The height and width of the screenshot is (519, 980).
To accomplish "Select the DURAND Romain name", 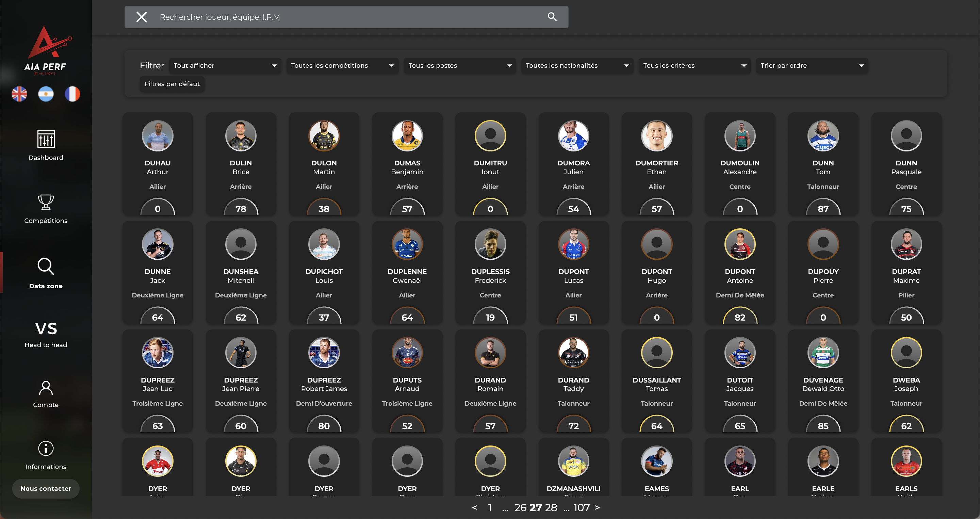I will click(490, 384).
